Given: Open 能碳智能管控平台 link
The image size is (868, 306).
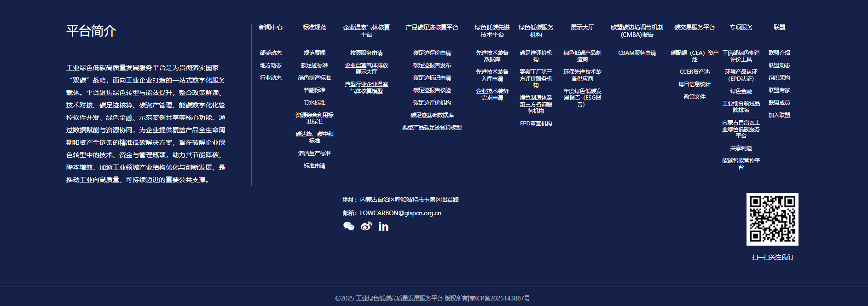Looking at the screenshot, I should [x=741, y=164].
